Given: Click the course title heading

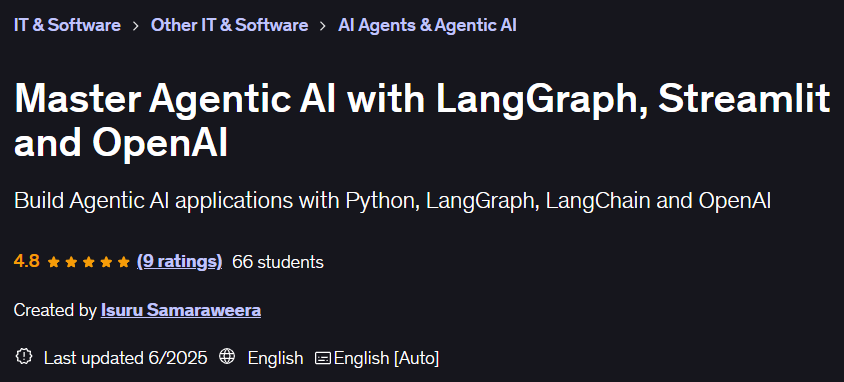Looking at the screenshot, I should pyautogui.click(x=422, y=121).
